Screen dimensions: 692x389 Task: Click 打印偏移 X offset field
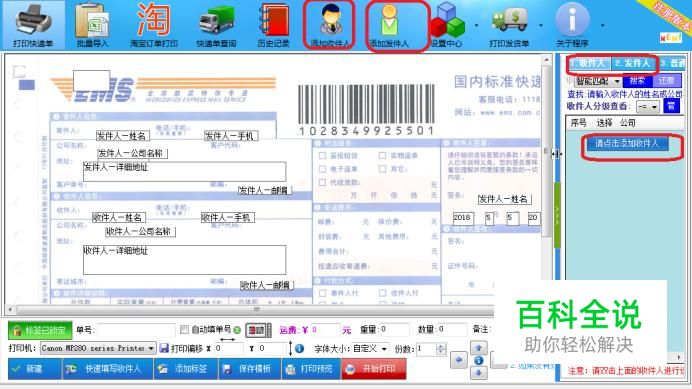click(228, 349)
